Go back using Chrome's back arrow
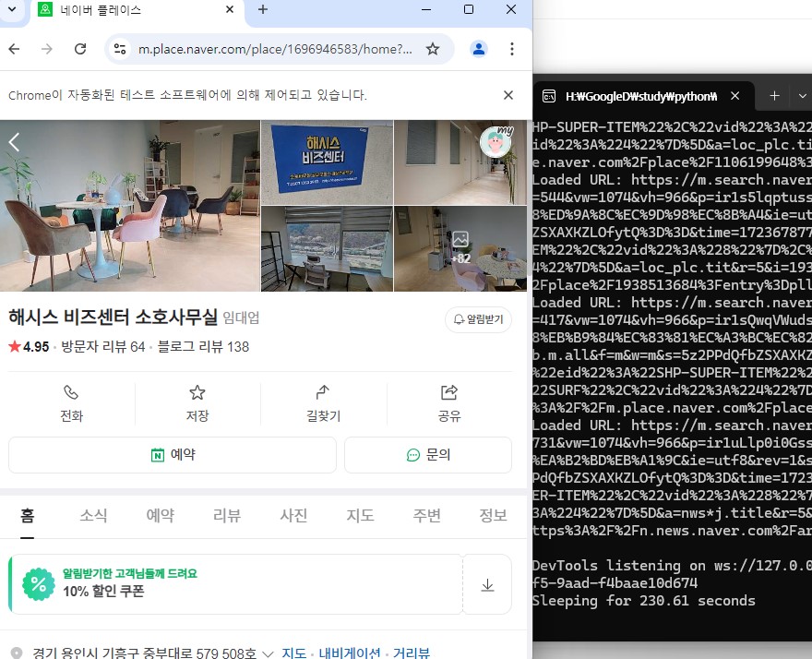This screenshot has width=812, height=659. pos(14,49)
